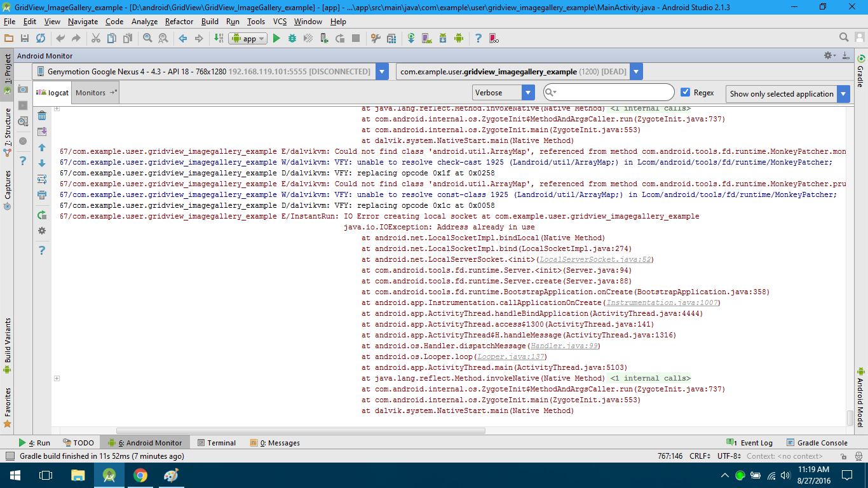Switch to the Monitors tab
The height and width of the screenshot is (488, 868).
[x=91, y=93]
